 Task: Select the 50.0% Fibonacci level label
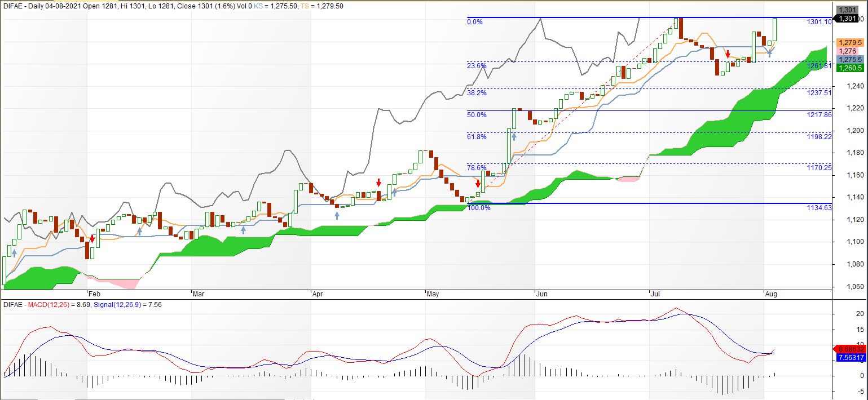477,115
